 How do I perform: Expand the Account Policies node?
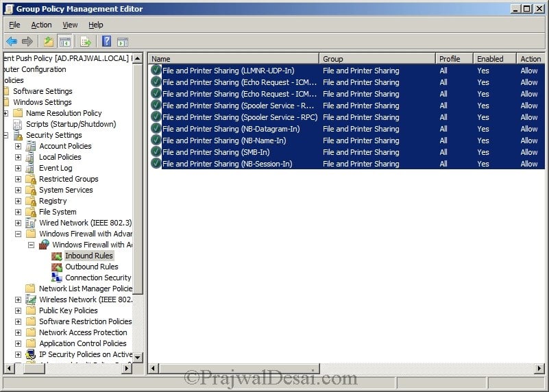pos(19,146)
